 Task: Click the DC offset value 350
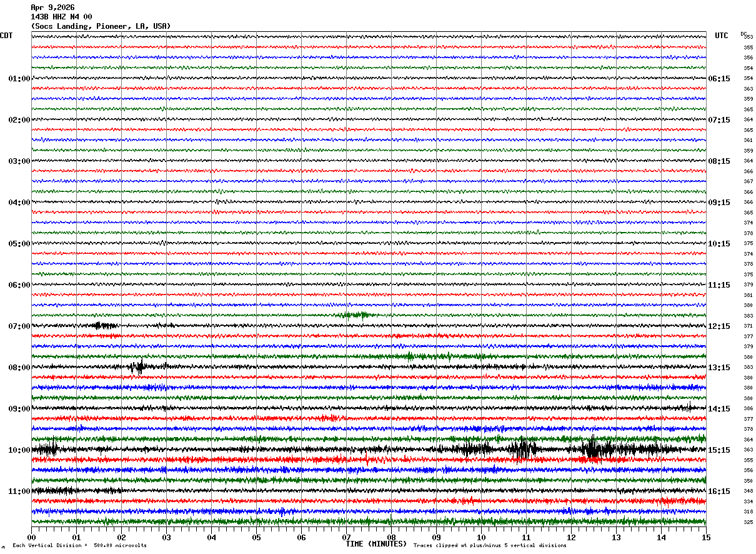click(x=748, y=481)
